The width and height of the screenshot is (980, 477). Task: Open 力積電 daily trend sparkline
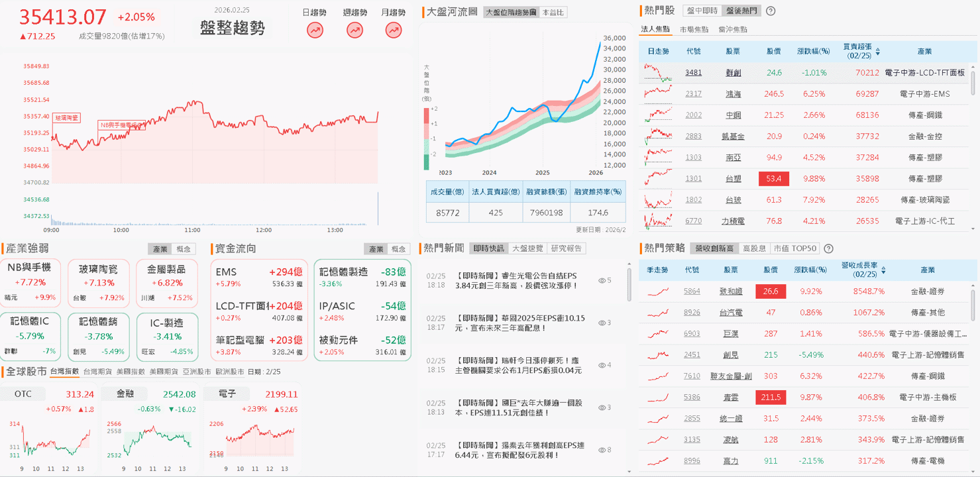click(x=658, y=221)
